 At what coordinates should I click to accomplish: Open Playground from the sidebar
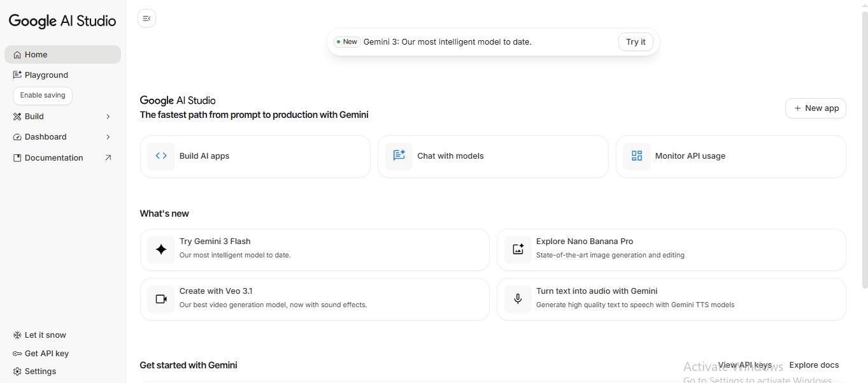(x=46, y=75)
